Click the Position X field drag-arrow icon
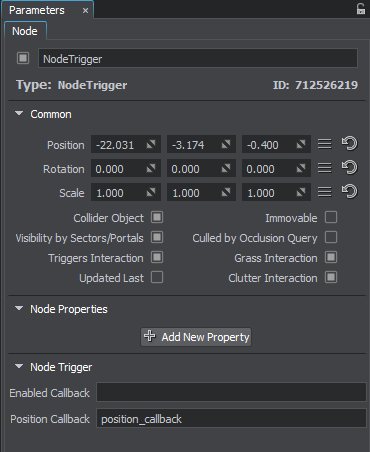 151,144
